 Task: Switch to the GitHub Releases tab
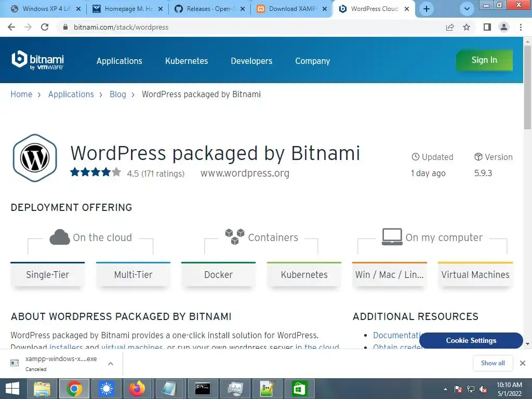[x=210, y=9]
